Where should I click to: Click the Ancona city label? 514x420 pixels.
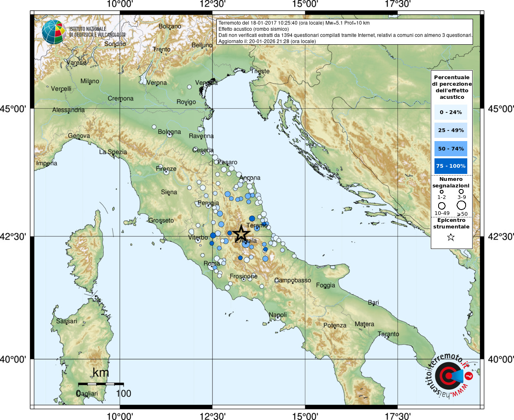pos(250,178)
